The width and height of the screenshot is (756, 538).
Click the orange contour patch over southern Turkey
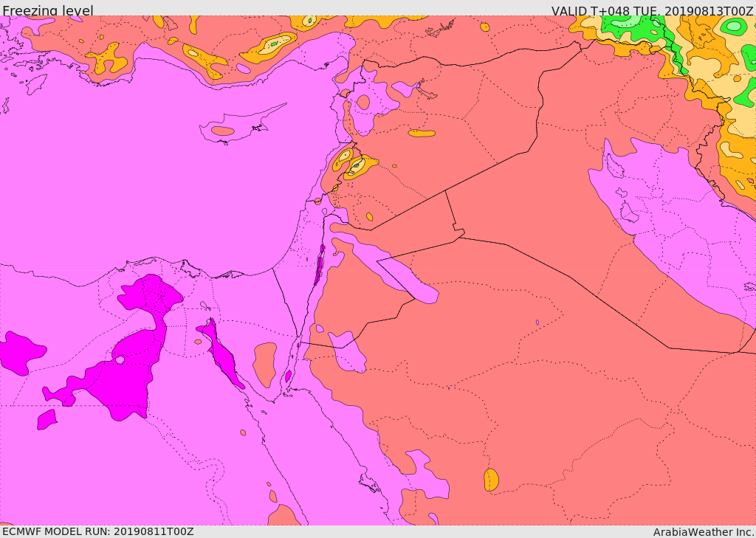pyautogui.click(x=269, y=46)
